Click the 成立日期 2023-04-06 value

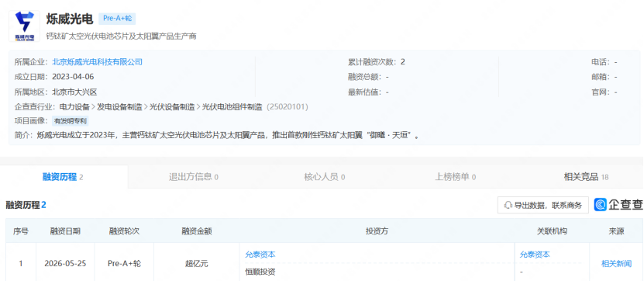[73, 77]
